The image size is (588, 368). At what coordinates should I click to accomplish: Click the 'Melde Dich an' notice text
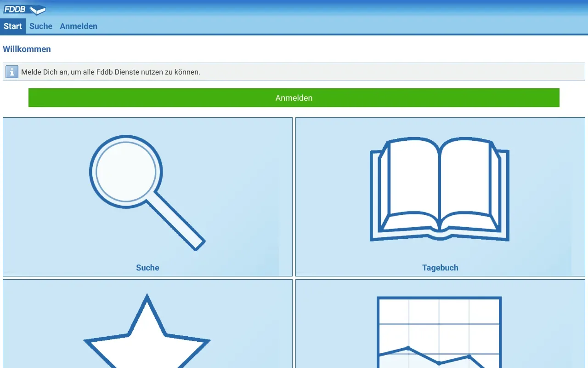click(111, 72)
